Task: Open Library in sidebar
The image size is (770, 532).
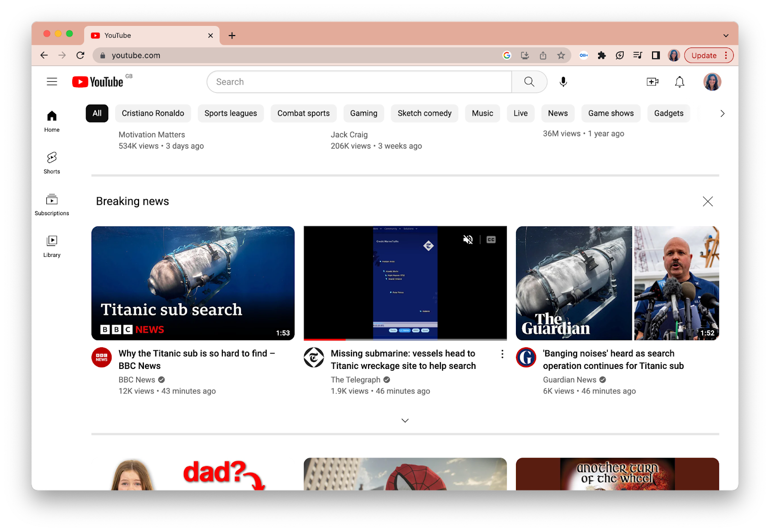Action: (52, 247)
